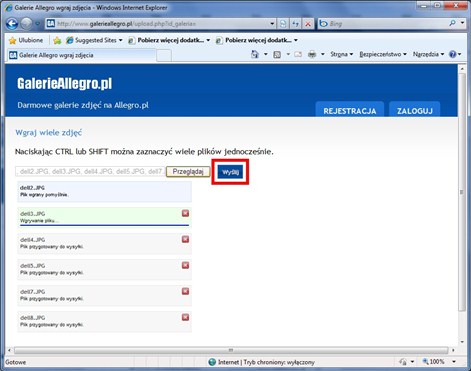Click the Przeglądaj browse button
Image resolution: width=471 pixels, height=371 pixels.
tap(188, 172)
